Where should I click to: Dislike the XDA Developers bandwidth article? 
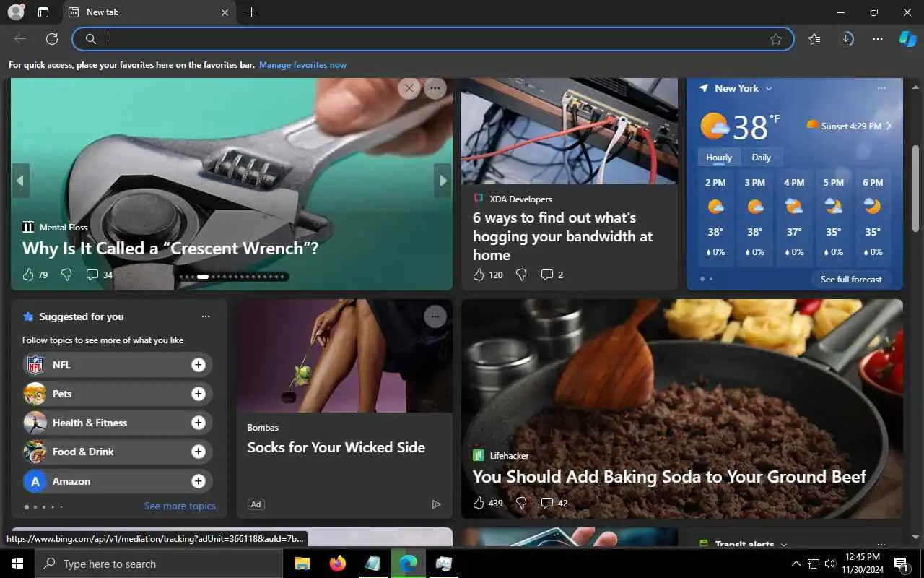click(521, 275)
